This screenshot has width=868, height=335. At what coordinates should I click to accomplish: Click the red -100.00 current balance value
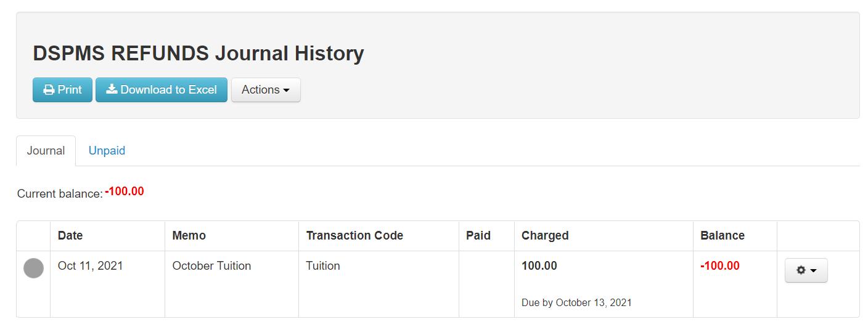point(125,192)
